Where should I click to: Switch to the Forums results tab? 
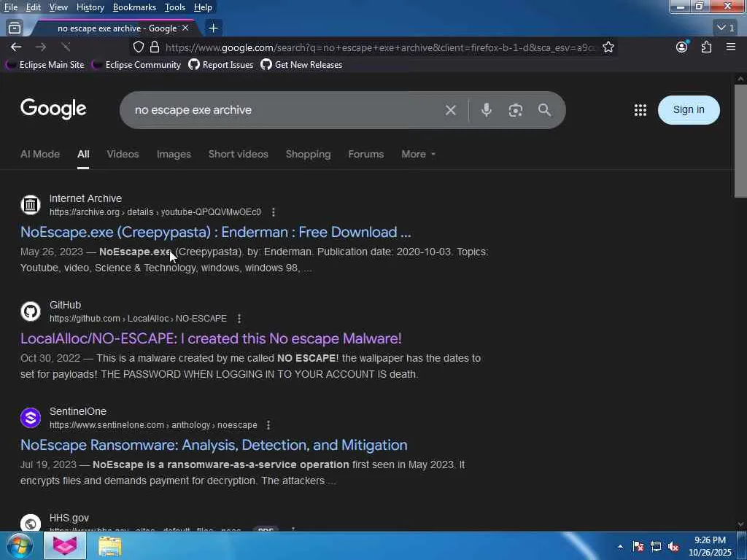[366, 155]
